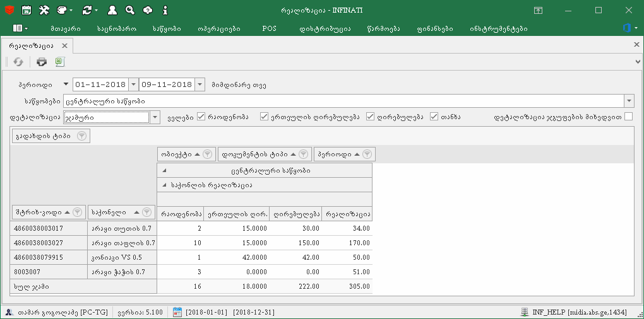Image resolution: width=644 pixels, height=319 pixels.
Task: Click the ribbon display options icon
Action: [x=538, y=10]
